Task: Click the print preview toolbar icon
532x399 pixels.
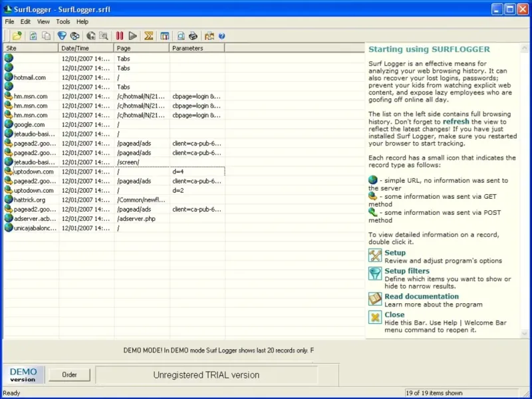Action: point(180,36)
